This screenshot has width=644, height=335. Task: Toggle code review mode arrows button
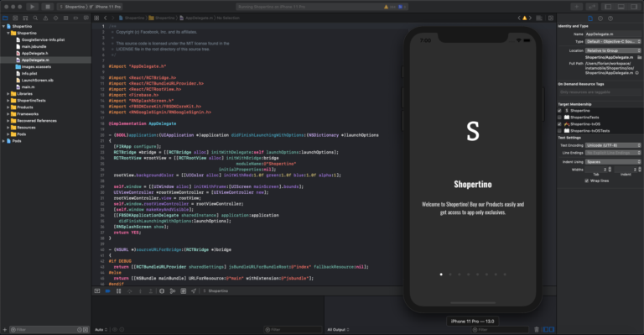[592, 7]
